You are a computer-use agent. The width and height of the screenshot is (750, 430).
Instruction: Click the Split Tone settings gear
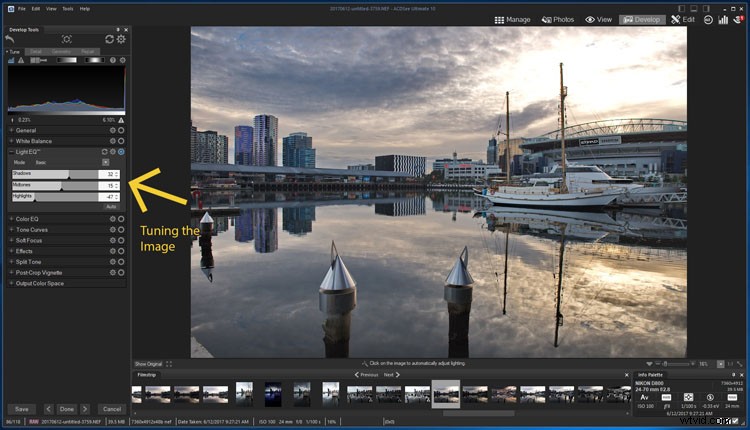point(113,262)
